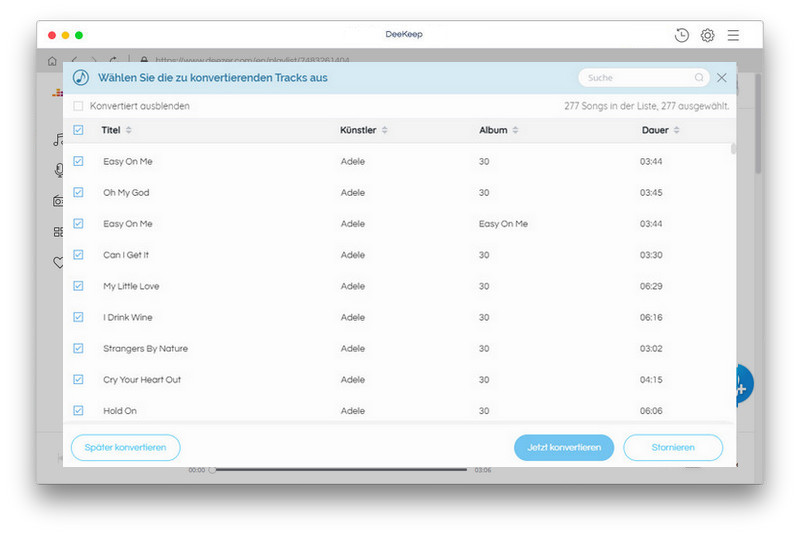Click duration 04:15
This screenshot has width=800, height=536.
(x=651, y=379)
